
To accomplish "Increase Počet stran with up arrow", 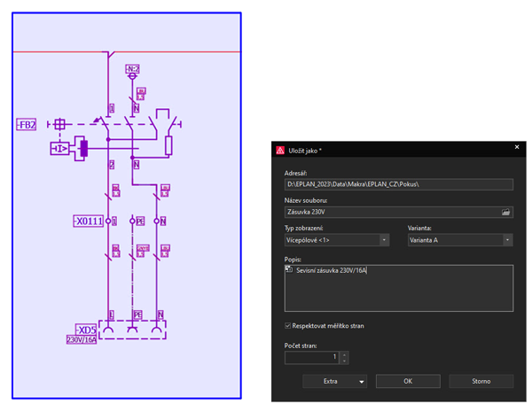I will pyautogui.click(x=344, y=353).
